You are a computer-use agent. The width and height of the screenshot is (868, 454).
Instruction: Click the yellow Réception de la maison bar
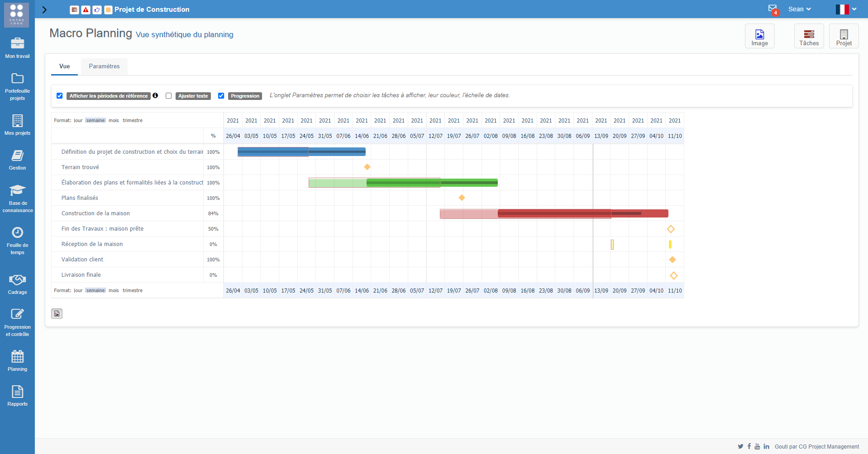pos(670,244)
